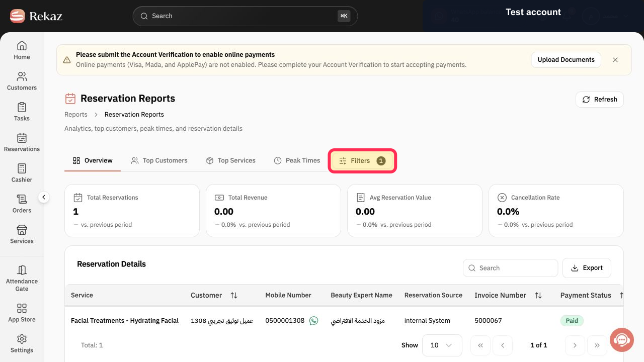The height and width of the screenshot is (362, 644).
Task: Click the Export button
Action: pyautogui.click(x=587, y=268)
